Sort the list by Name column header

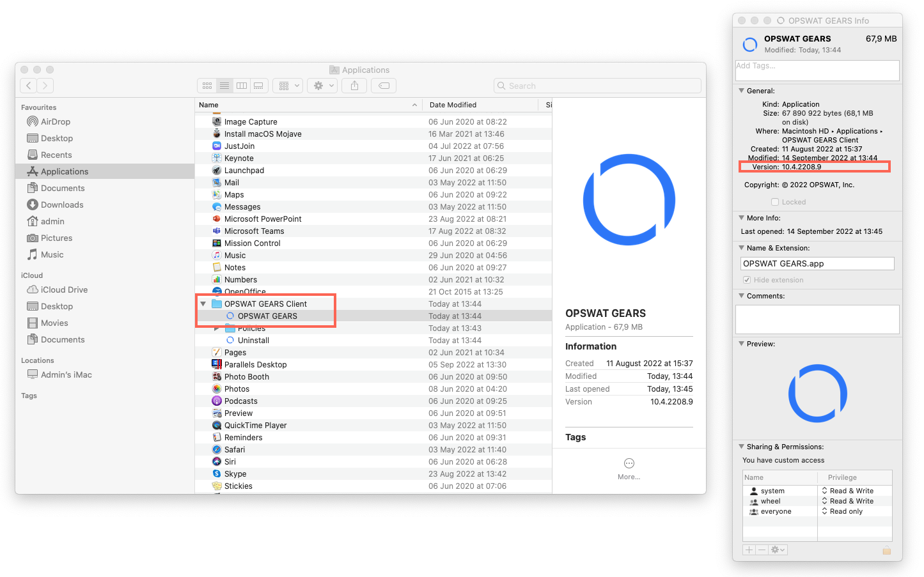click(x=308, y=105)
